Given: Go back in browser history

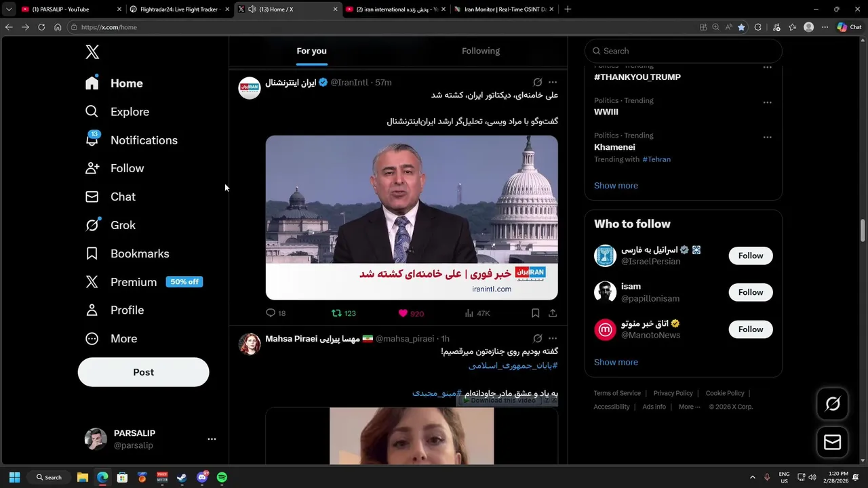Looking at the screenshot, I should 9,27.
